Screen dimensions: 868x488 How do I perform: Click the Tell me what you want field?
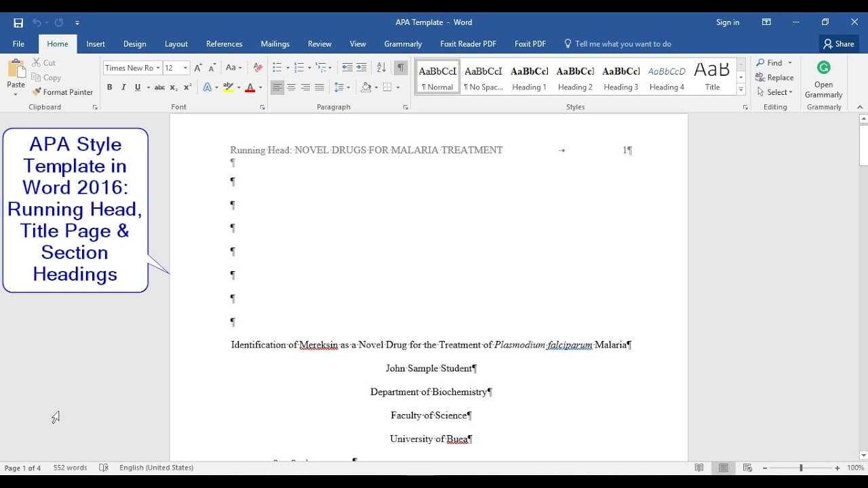tap(623, 44)
